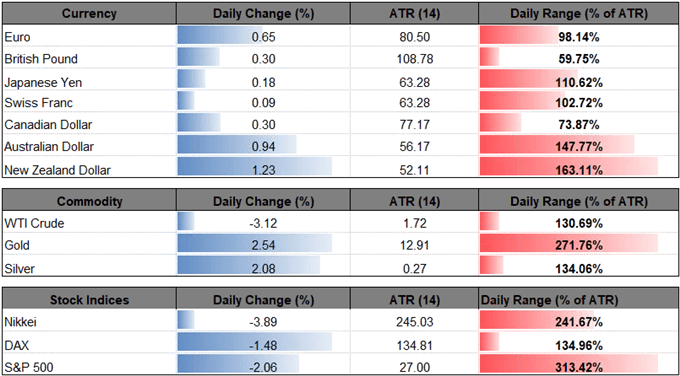Screen dimensions: 680x376
Task: Click the Euro currency row label
Action: (x=16, y=37)
